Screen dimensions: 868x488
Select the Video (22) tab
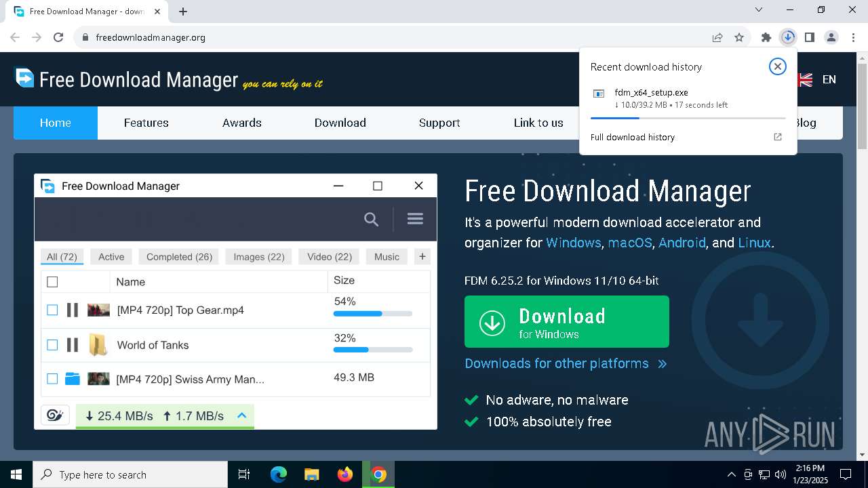click(x=330, y=257)
